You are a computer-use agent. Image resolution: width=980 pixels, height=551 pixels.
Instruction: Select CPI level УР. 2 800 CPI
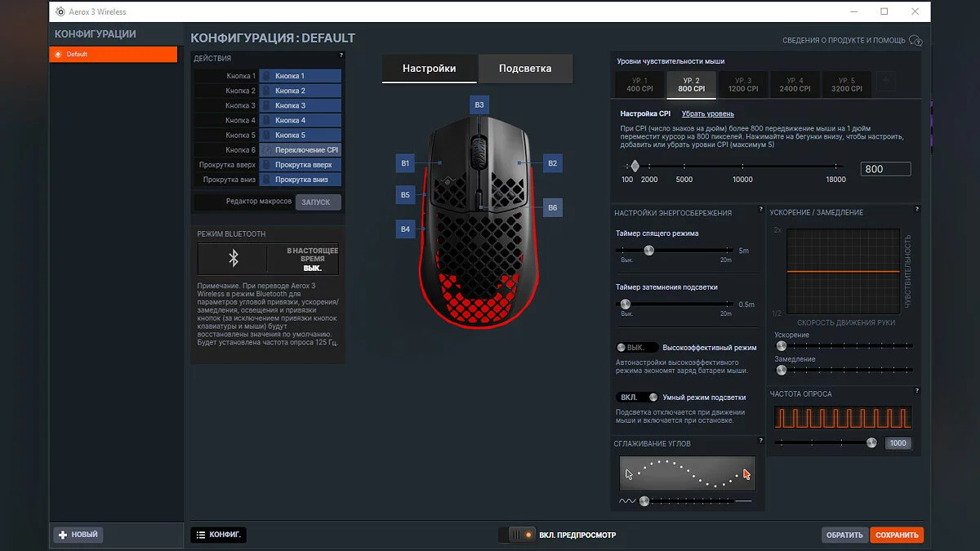pos(691,84)
